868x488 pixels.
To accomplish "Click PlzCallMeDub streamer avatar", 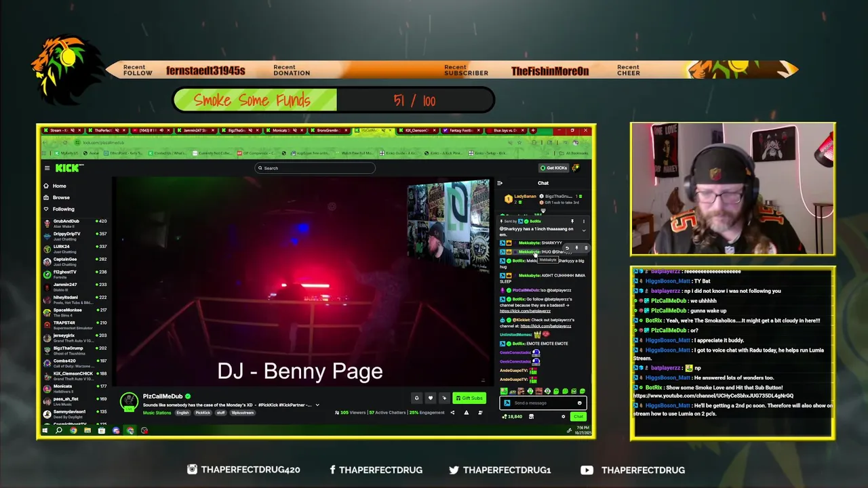I will (x=129, y=402).
